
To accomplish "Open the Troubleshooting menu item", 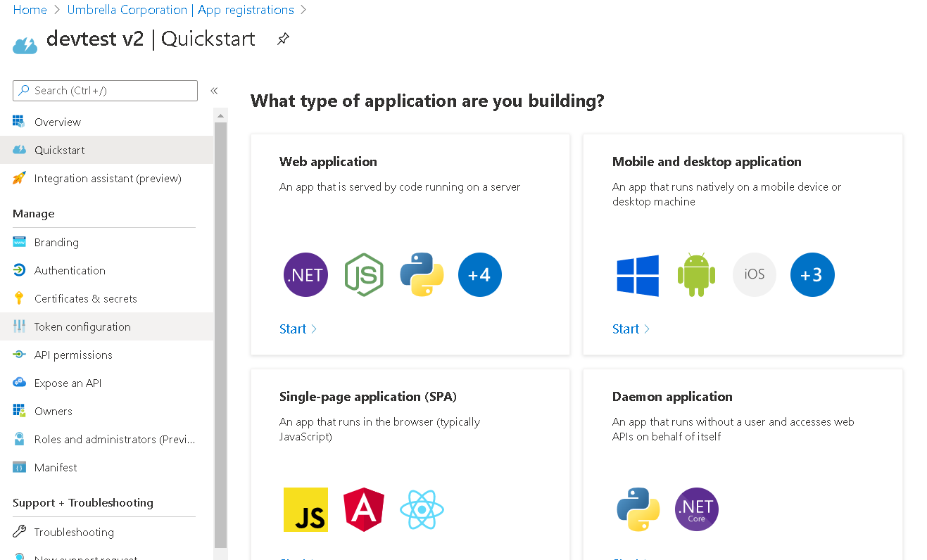I will click(107, 532).
